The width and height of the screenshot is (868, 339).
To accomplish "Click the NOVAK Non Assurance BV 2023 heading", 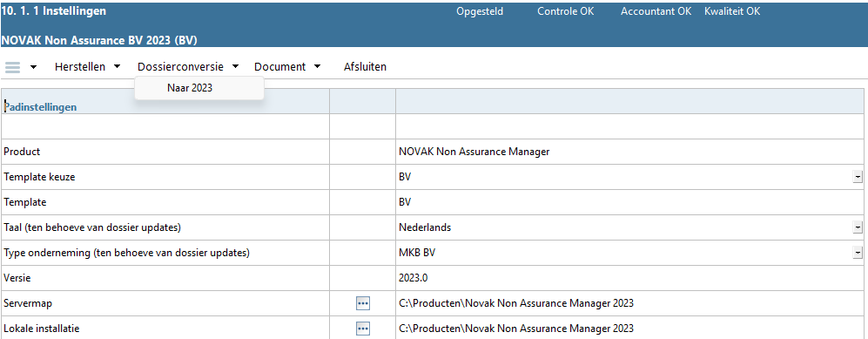I will (x=99, y=40).
